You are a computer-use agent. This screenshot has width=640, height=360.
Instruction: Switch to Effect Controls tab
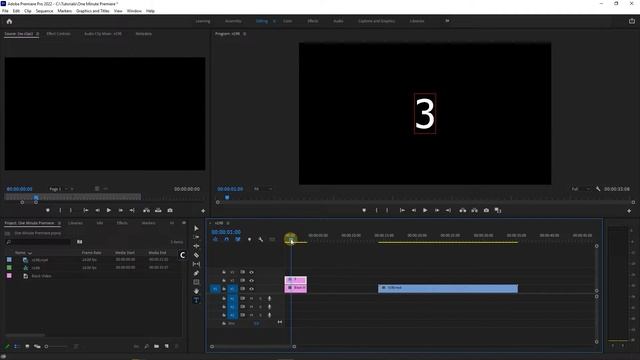tap(58, 34)
